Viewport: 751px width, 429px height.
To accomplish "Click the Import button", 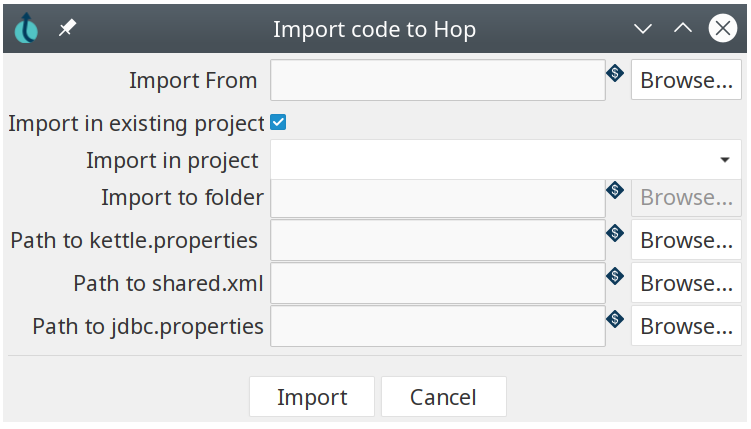I will tap(312, 397).
